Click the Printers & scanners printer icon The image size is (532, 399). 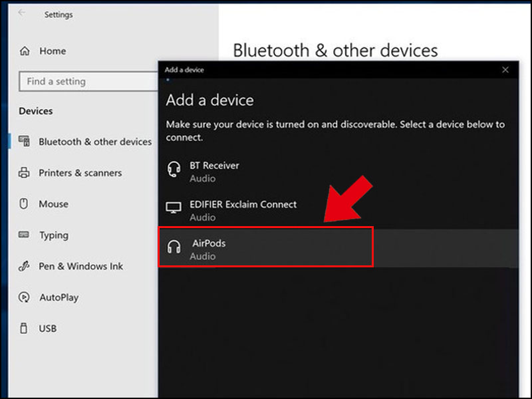click(x=24, y=173)
